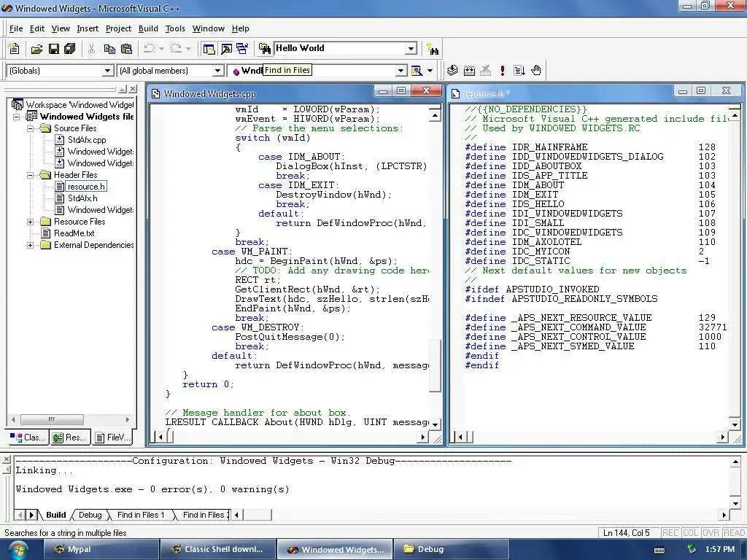This screenshot has height=560, width=747.
Task: Open the Insert menu
Action: click(88, 28)
